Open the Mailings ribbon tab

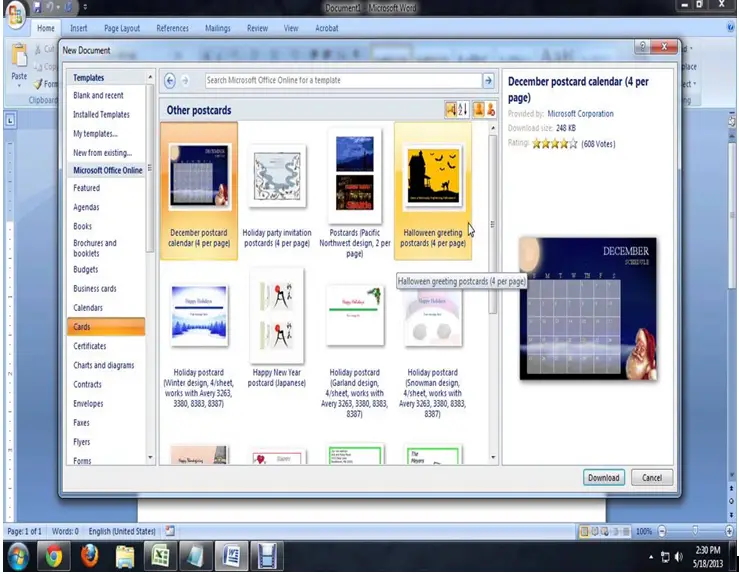[218, 28]
